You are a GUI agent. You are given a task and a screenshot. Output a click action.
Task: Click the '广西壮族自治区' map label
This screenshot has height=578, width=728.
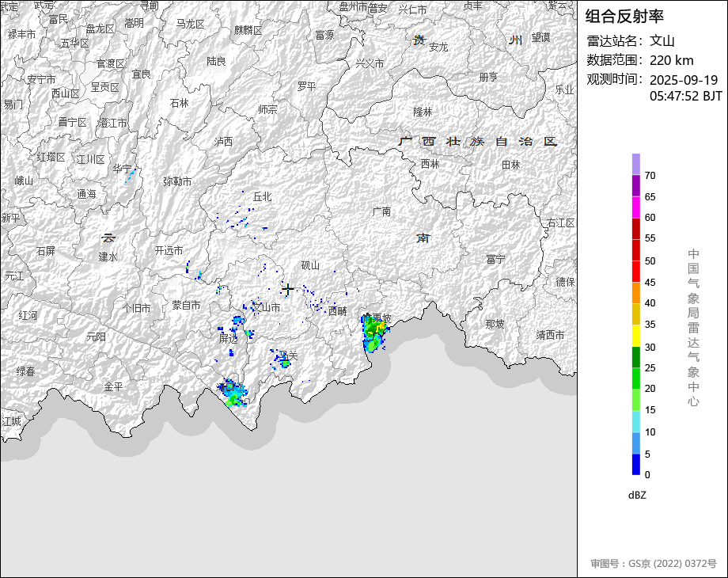click(478, 141)
